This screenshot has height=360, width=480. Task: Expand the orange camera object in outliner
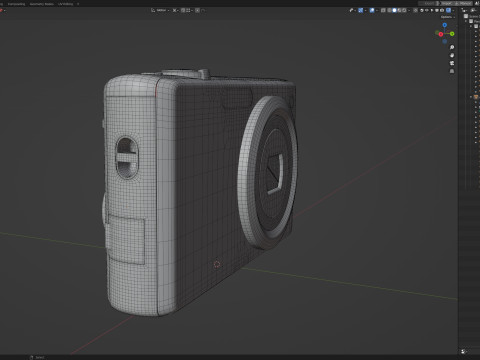tap(471, 97)
